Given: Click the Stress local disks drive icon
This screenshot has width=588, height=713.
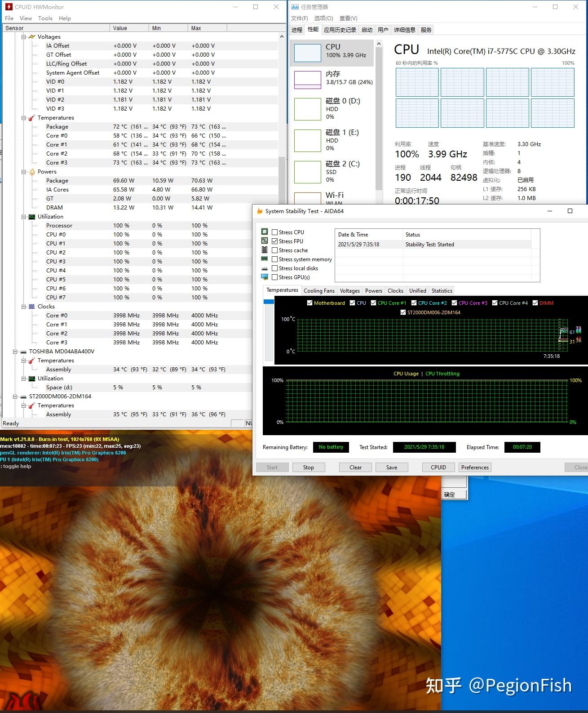Looking at the screenshot, I should (x=265, y=268).
